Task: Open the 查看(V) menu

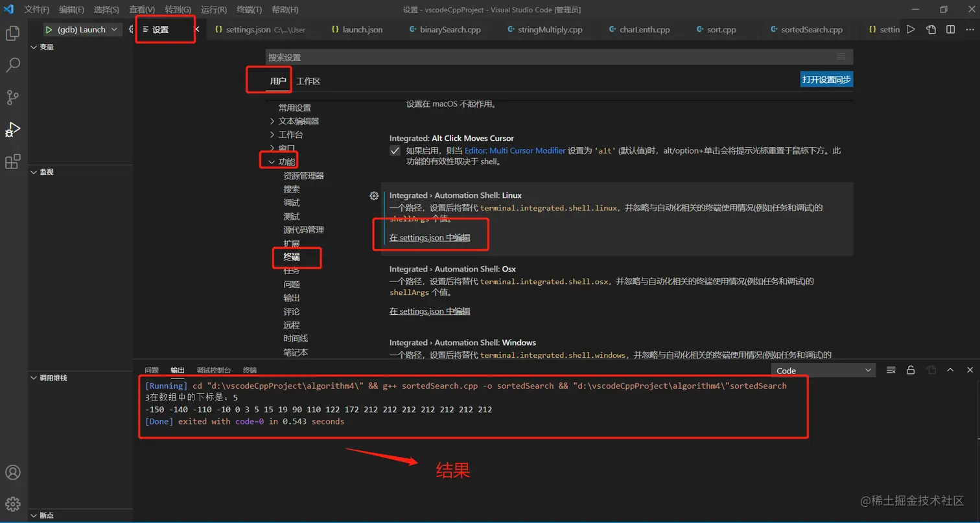Action: point(142,10)
